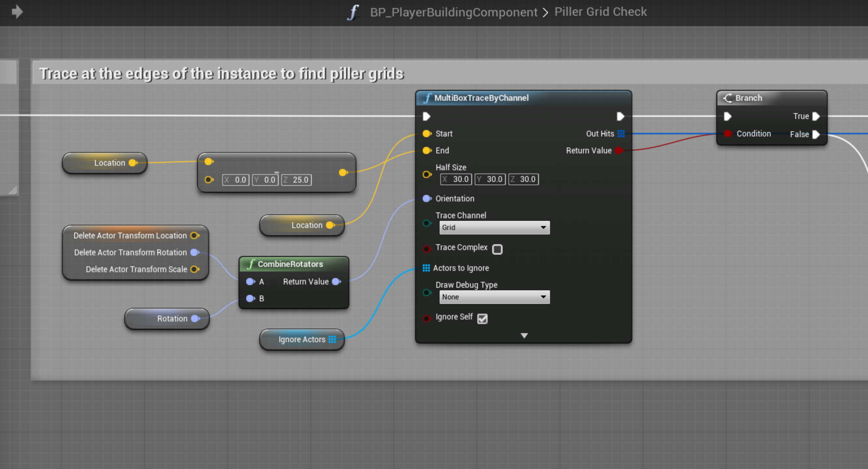Click the forward navigation arrow icon
Image resolution: width=868 pixels, height=469 pixels.
click(x=17, y=12)
